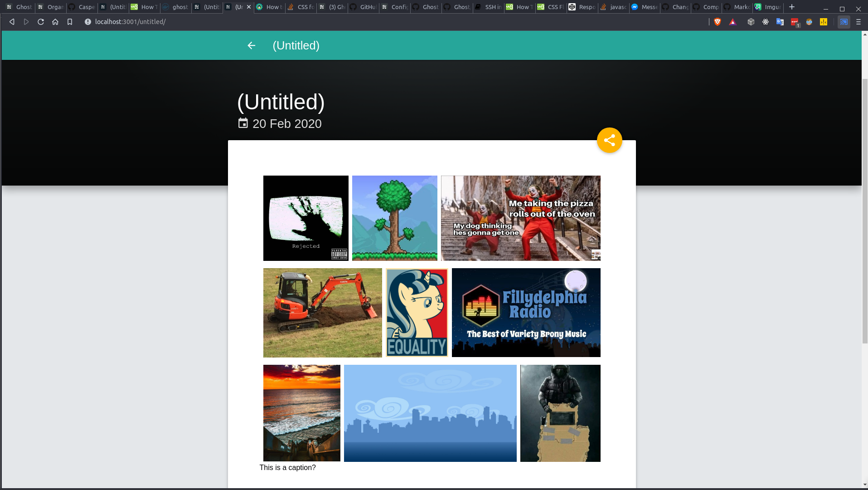Open the EQUALITY pony poster image
The width and height of the screenshot is (868, 490).
[x=417, y=313]
